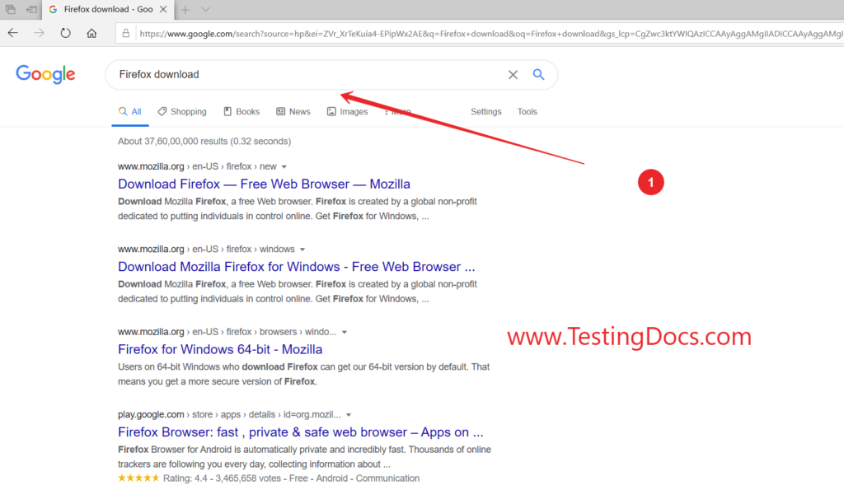Image resolution: width=844 pixels, height=504 pixels.
Task: Expand the breadcrumb arrow on the first result
Action: point(284,166)
